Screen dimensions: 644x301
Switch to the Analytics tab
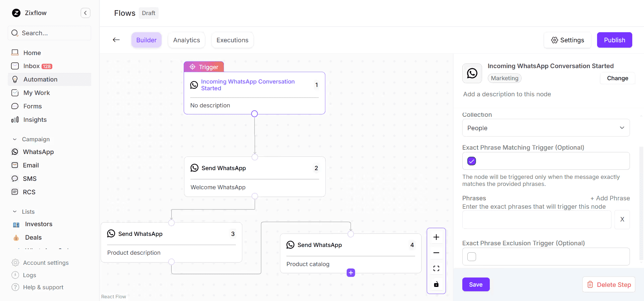186,40
